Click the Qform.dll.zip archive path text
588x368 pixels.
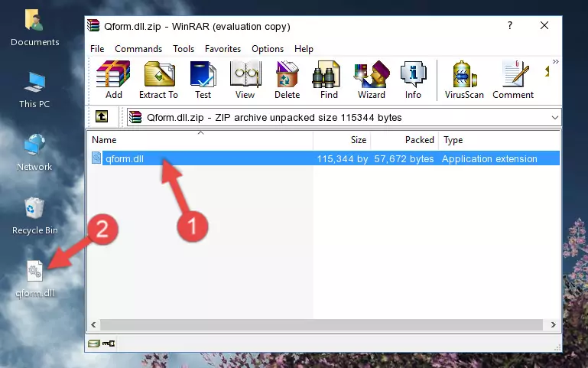tap(275, 117)
